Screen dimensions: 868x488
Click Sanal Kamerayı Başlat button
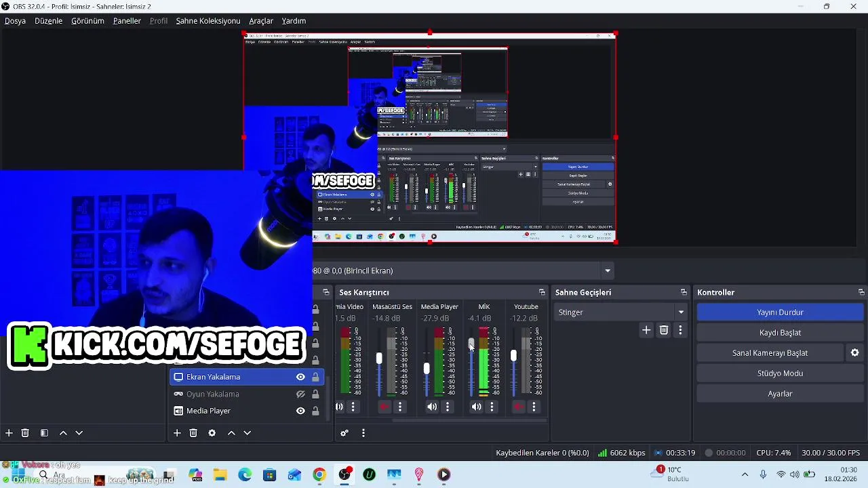(x=770, y=353)
